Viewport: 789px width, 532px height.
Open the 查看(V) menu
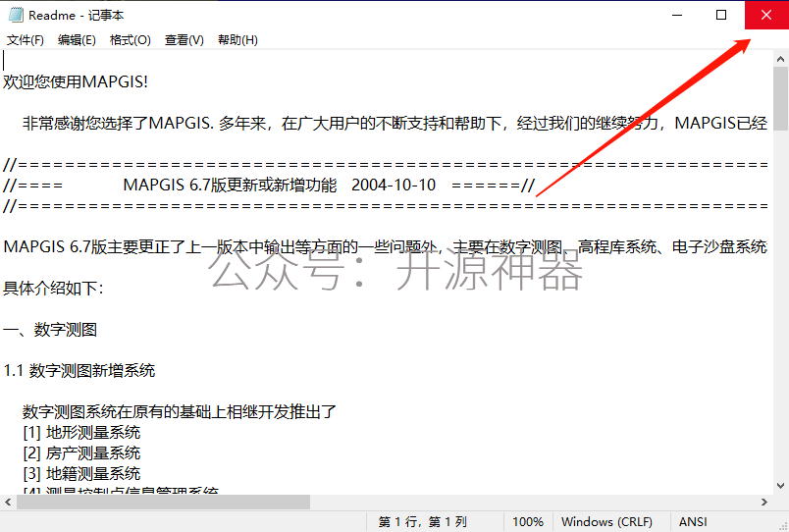click(184, 40)
